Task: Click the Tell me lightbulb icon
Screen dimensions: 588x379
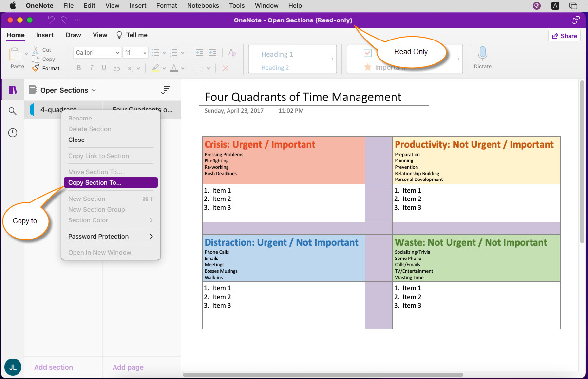Action: [119, 35]
